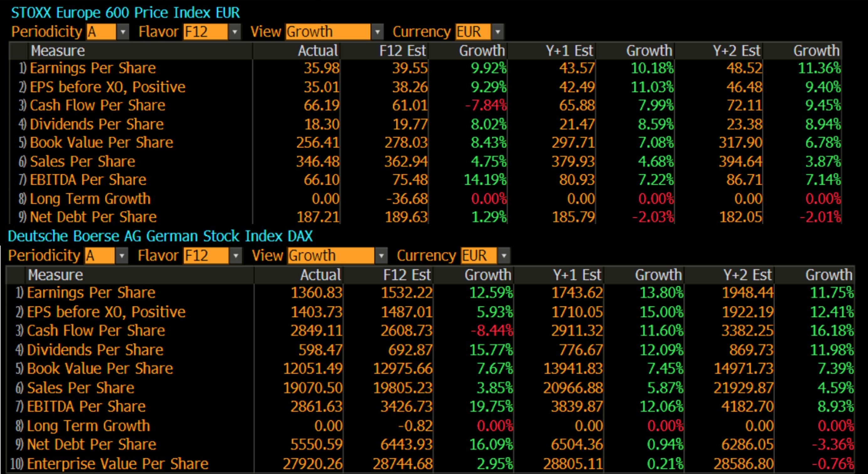Click STOXX Europe 600 Price Index title
868x474 pixels.
point(125,13)
